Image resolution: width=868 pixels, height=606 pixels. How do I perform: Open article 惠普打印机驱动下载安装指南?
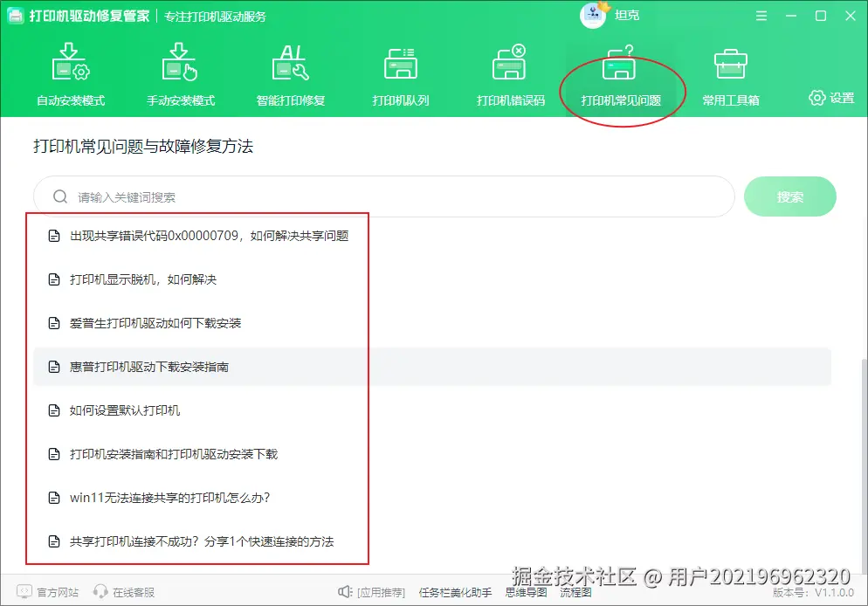click(149, 367)
